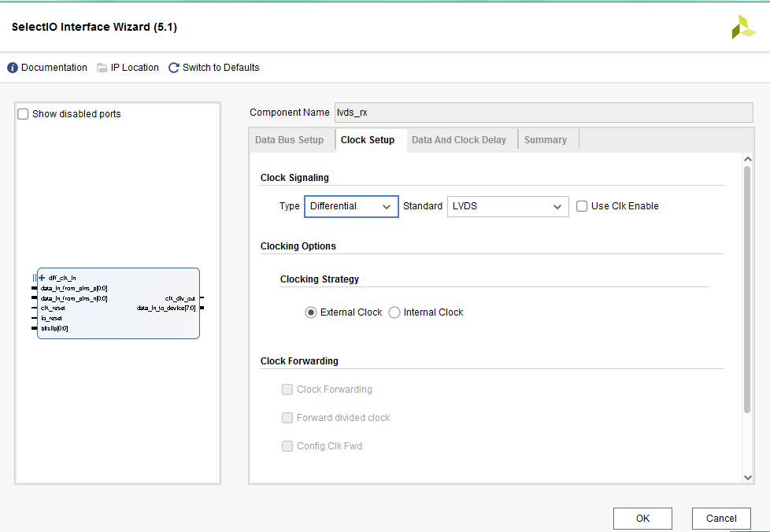Click the clk_div_out port label
This screenshot has height=532, width=770.
pyautogui.click(x=180, y=298)
